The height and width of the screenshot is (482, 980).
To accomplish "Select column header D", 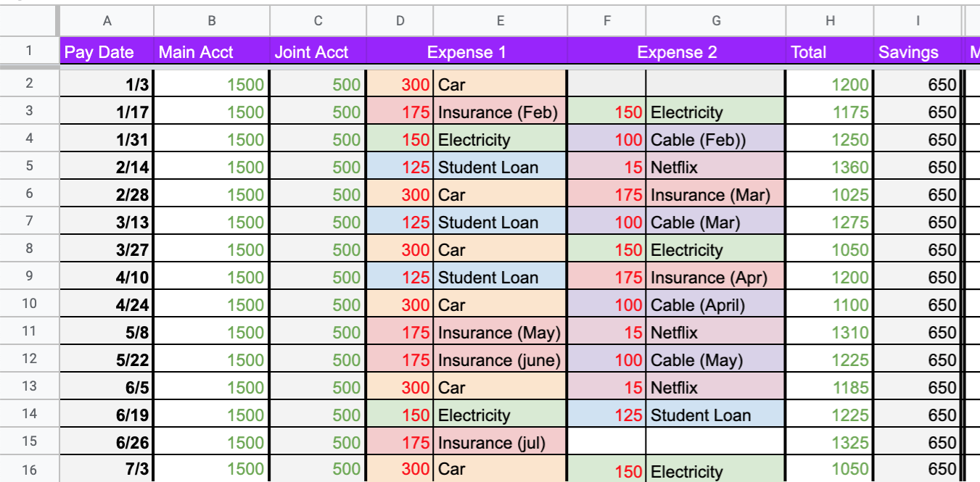I will (400, 21).
